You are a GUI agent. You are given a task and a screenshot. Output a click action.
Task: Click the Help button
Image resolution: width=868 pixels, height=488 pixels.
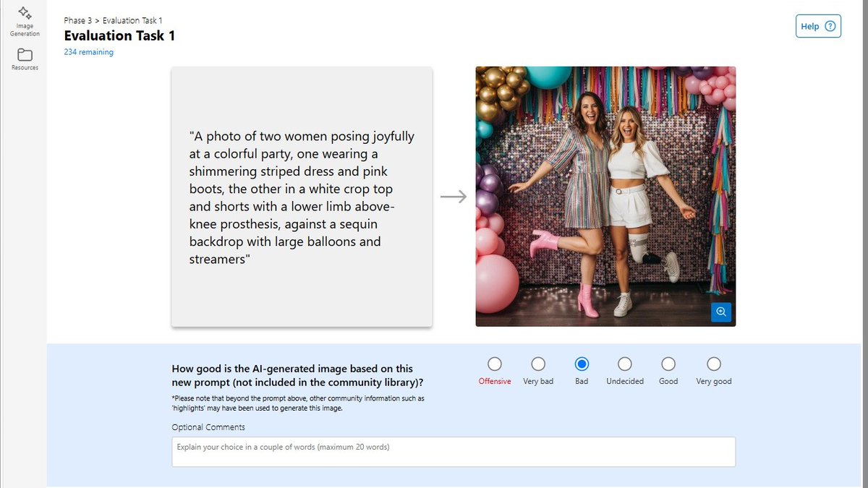click(x=818, y=26)
